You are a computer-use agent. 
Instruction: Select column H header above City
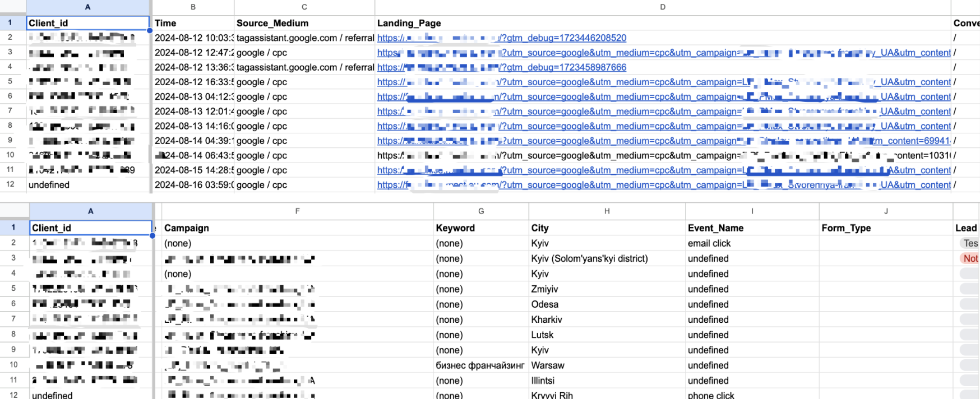[x=607, y=211]
